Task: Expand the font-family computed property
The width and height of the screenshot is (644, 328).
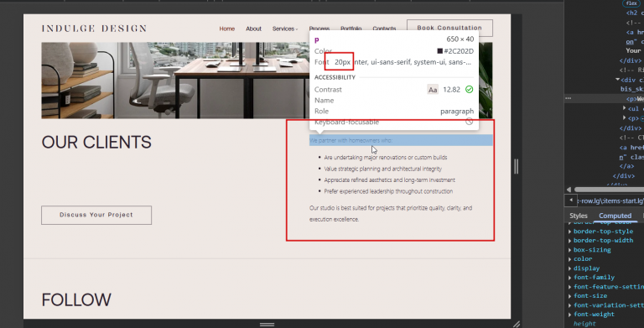Action: pos(570,278)
